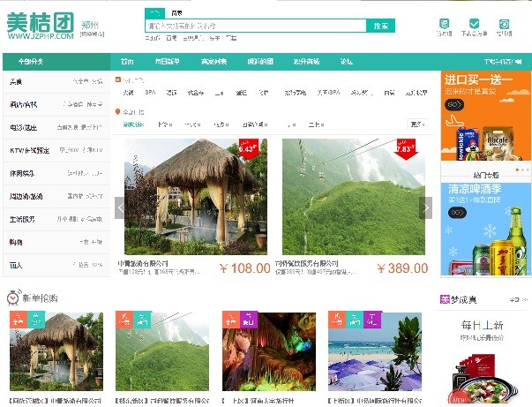Show the previous deal with the carousel's left arrow
This screenshot has height=407, width=532.
[120, 207]
